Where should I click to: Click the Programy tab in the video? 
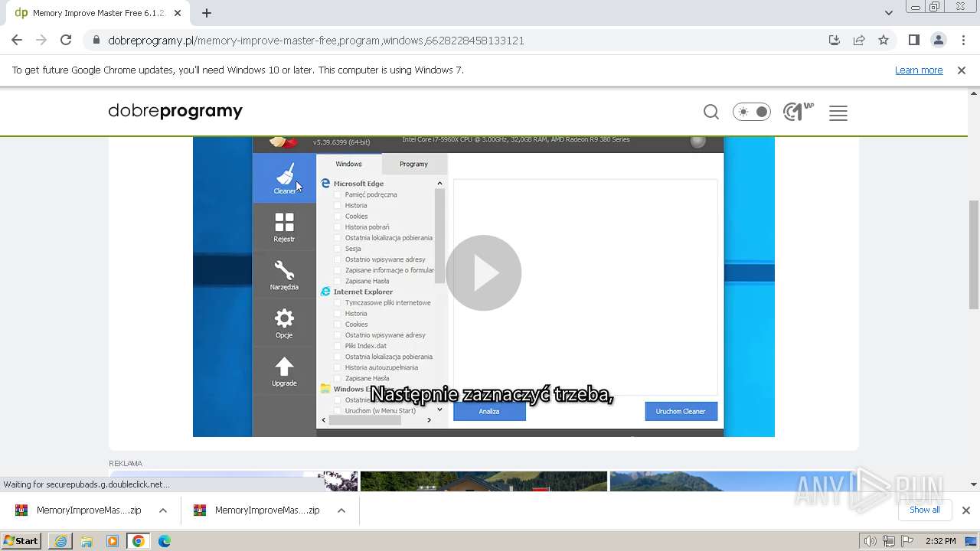click(413, 164)
